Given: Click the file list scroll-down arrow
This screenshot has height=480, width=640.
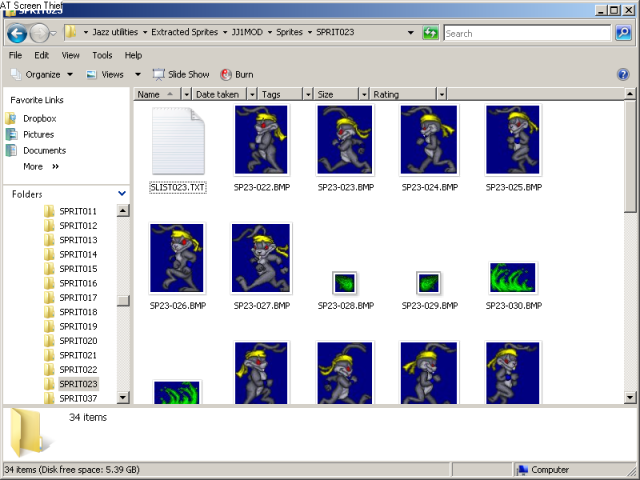Looking at the screenshot, I should click(x=630, y=397).
